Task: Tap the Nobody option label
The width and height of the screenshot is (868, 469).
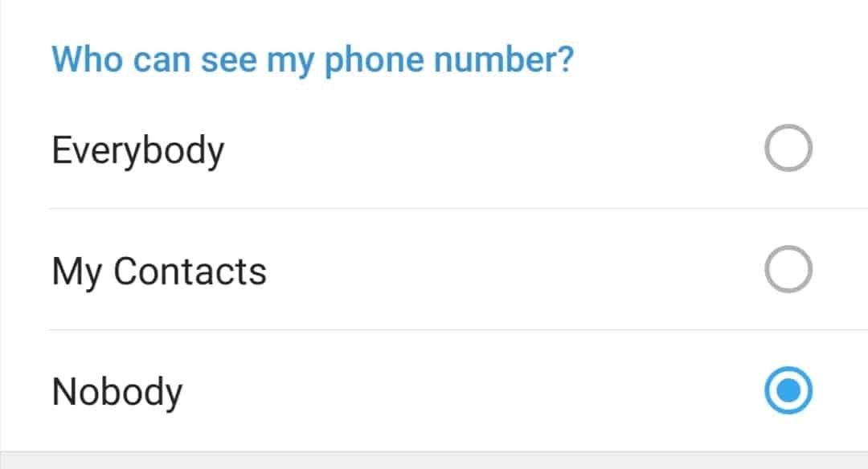Action: 117,393
